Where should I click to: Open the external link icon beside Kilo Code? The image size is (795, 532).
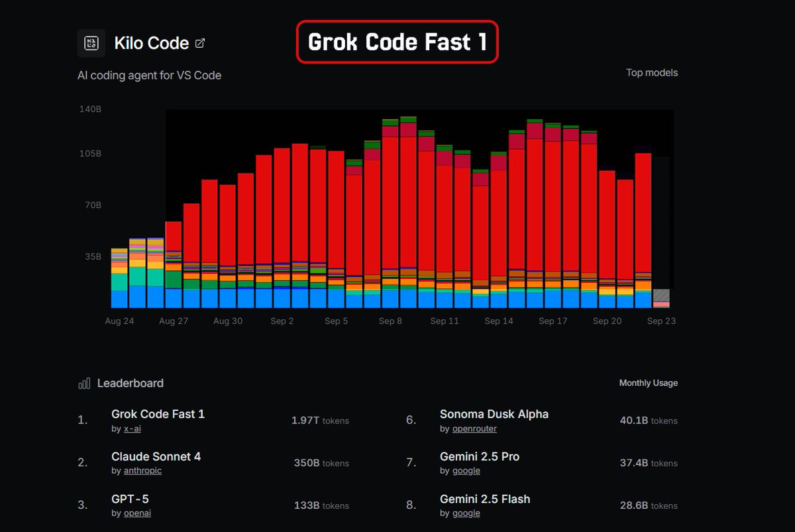pos(200,44)
